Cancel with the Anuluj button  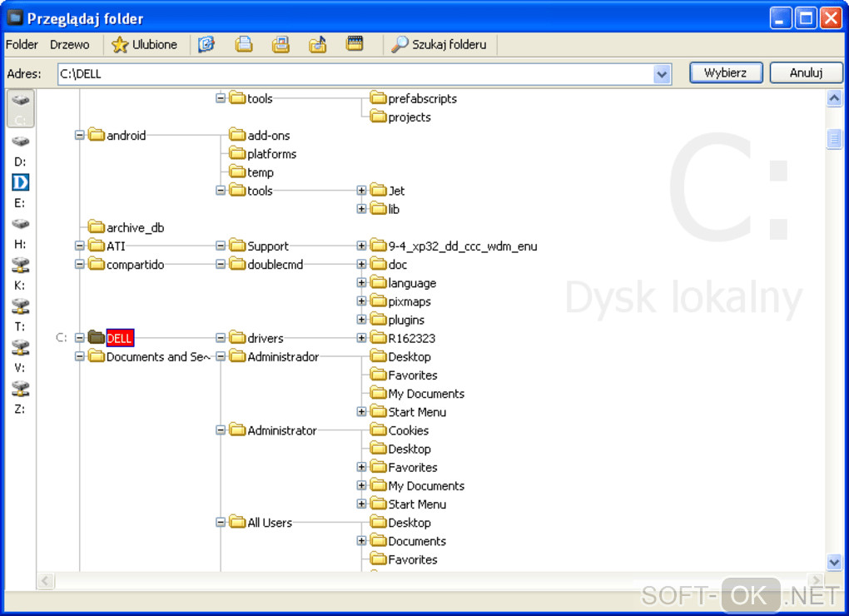tap(806, 72)
